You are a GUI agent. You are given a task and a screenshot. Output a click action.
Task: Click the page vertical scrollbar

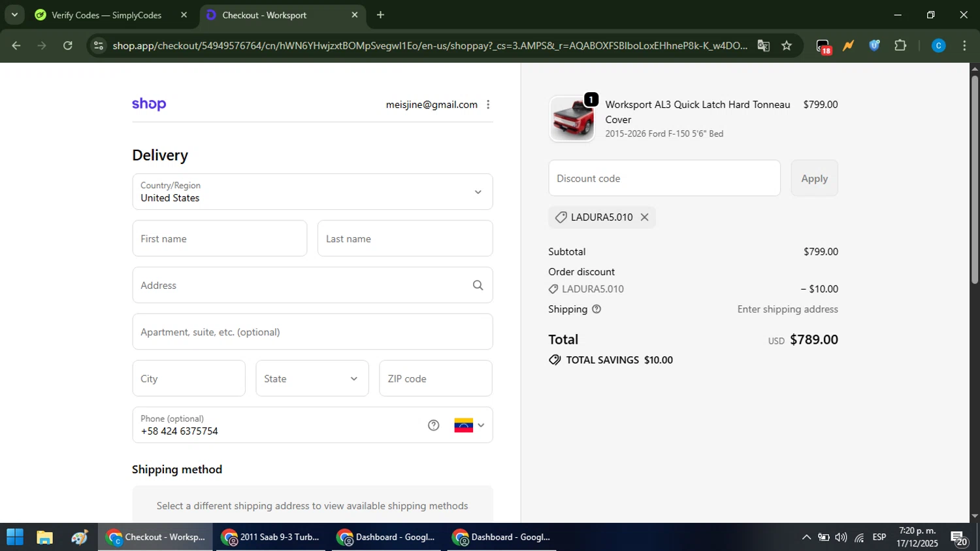(x=975, y=179)
